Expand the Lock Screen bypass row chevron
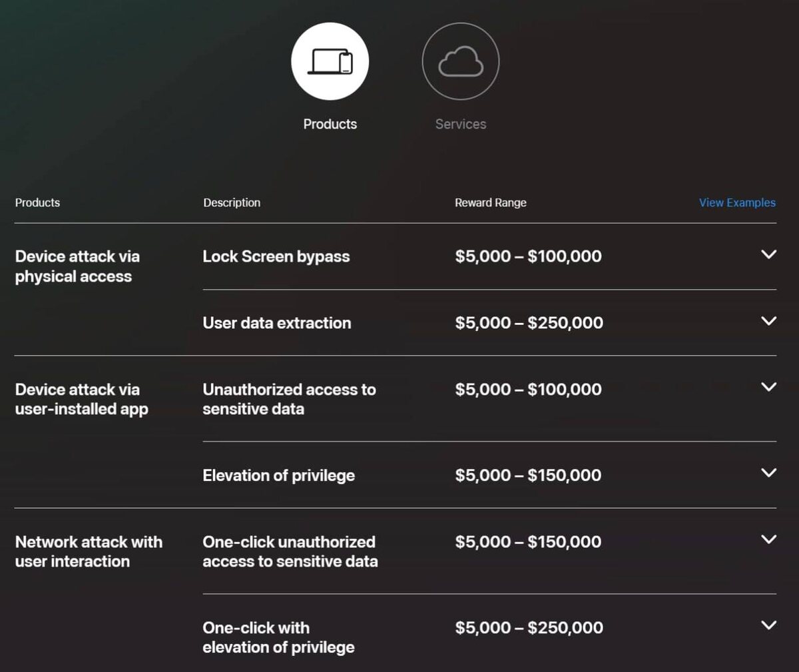799x672 pixels. [768, 254]
